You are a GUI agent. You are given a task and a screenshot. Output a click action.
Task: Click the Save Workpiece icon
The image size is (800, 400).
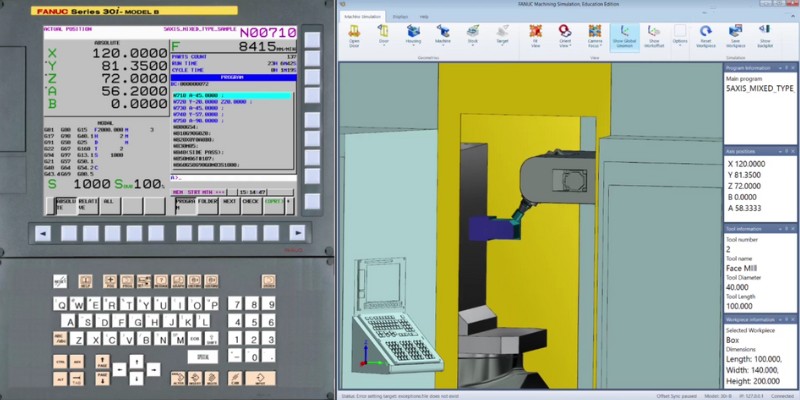point(735,36)
